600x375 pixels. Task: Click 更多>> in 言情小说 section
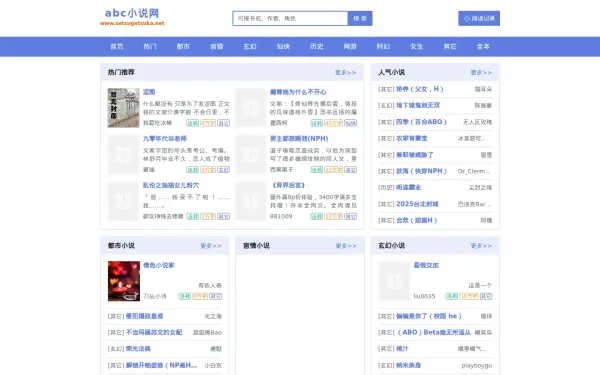pos(346,246)
